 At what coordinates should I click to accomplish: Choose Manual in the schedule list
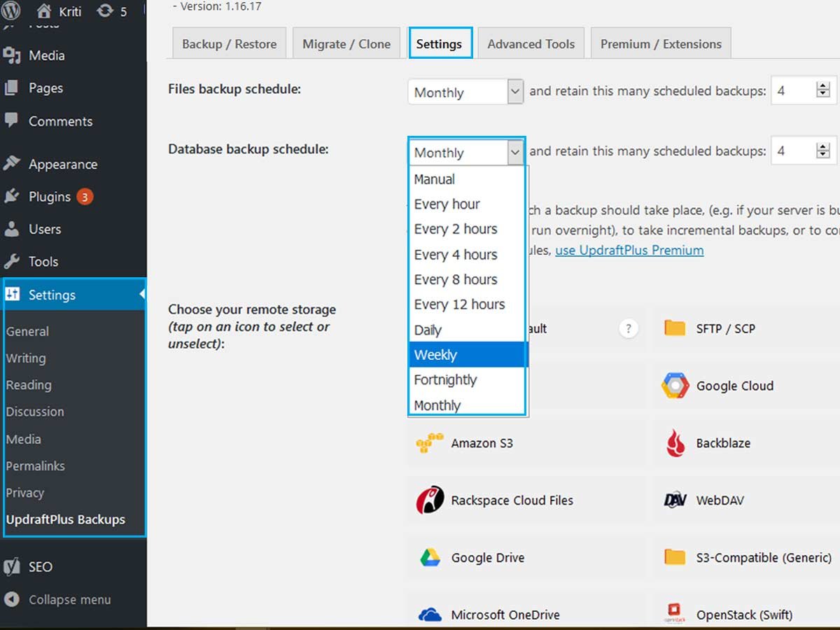[x=467, y=179]
